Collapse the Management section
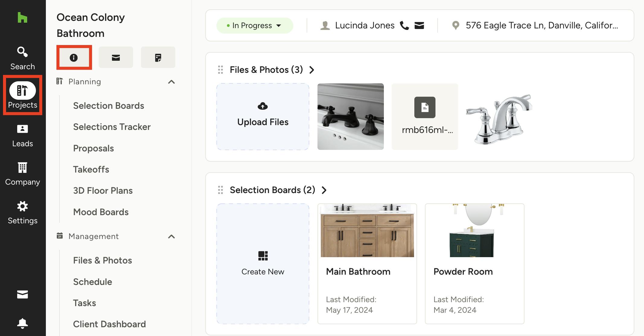 click(x=171, y=237)
